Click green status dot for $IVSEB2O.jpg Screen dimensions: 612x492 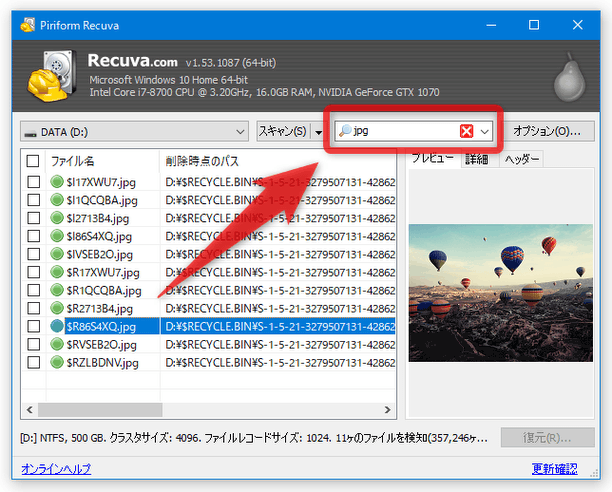[57, 254]
